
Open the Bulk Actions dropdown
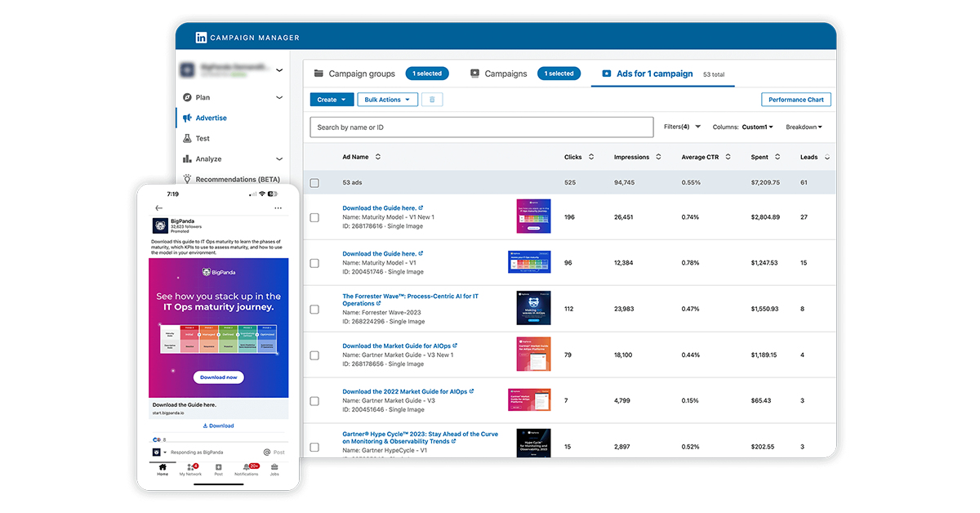(x=387, y=99)
